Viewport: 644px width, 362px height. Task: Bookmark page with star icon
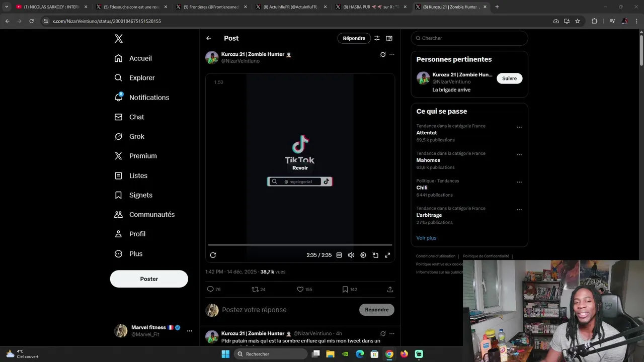pos(578,21)
